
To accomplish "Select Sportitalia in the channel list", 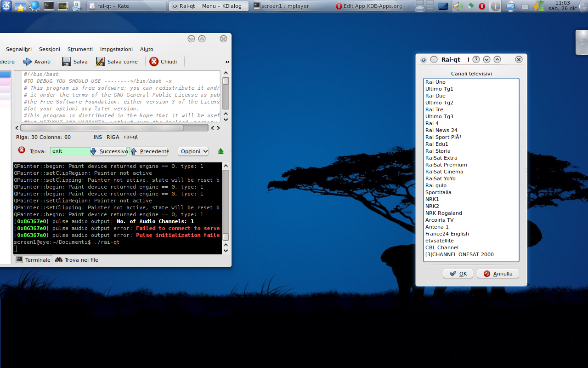I will pyautogui.click(x=471, y=192).
